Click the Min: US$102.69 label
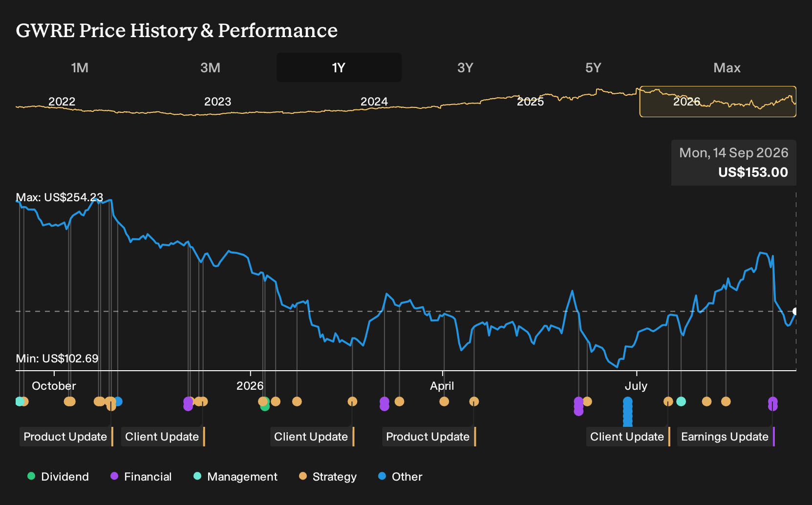812x505 pixels. (x=57, y=358)
